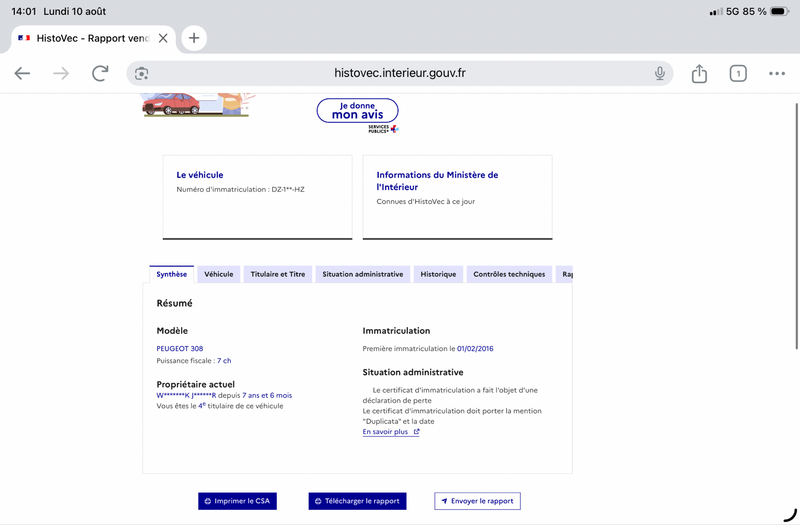Open the share sheet icon
Screen dimensions: 800x525
[699, 73]
